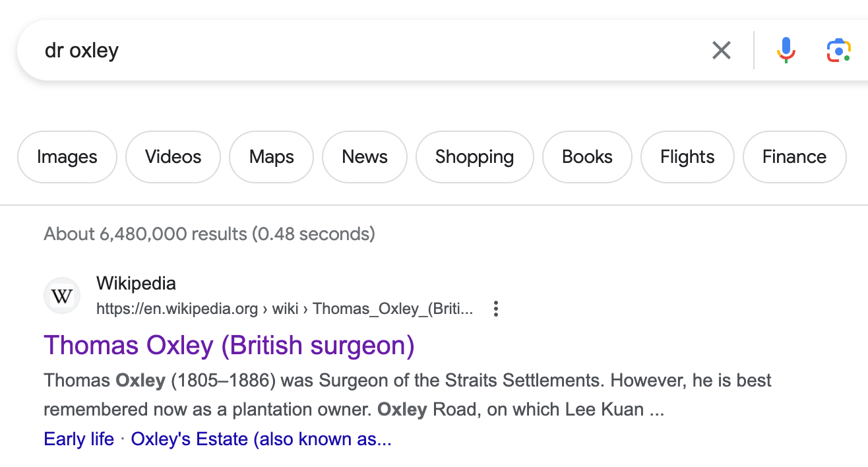This screenshot has height=467, width=868.
Task: Open Google Lens image search
Action: click(838, 49)
